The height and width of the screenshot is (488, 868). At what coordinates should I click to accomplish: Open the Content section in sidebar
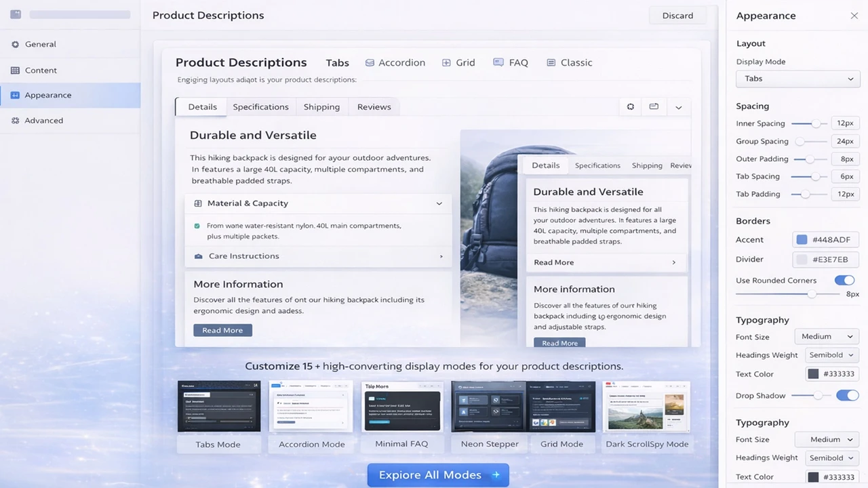(70, 70)
